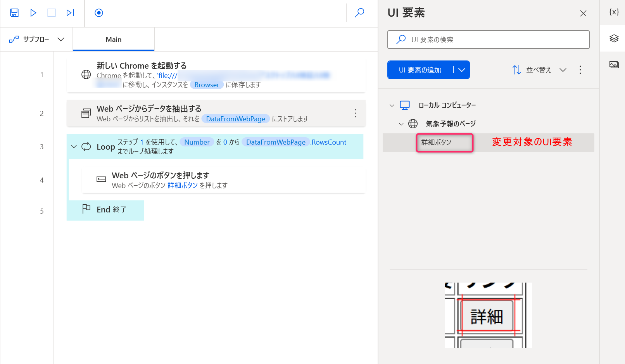Run the flow with the play icon

(x=33, y=13)
